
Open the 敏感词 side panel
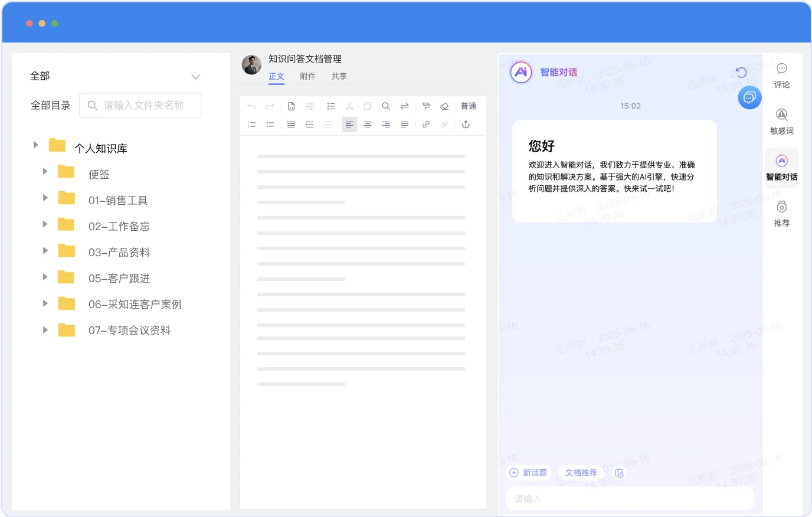click(782, 122)
